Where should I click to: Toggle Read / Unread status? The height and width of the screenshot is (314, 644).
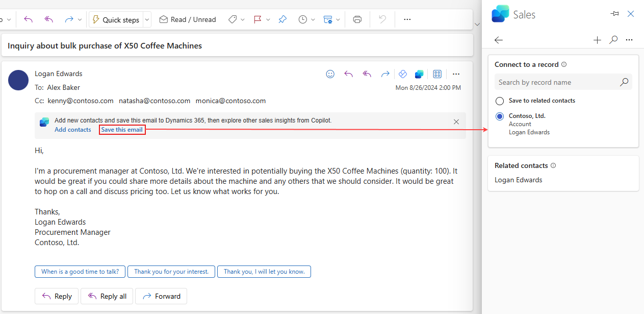(187, 19)
